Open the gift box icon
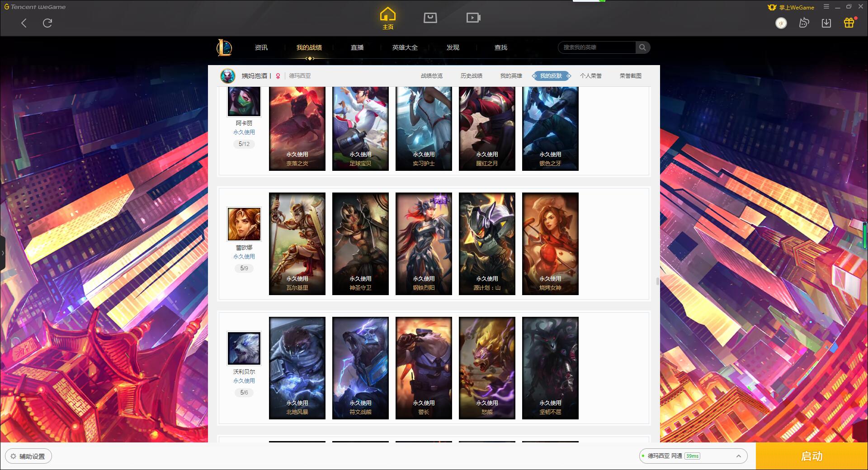The width and height of the screenshot is (868, 470). coord(849,23)
